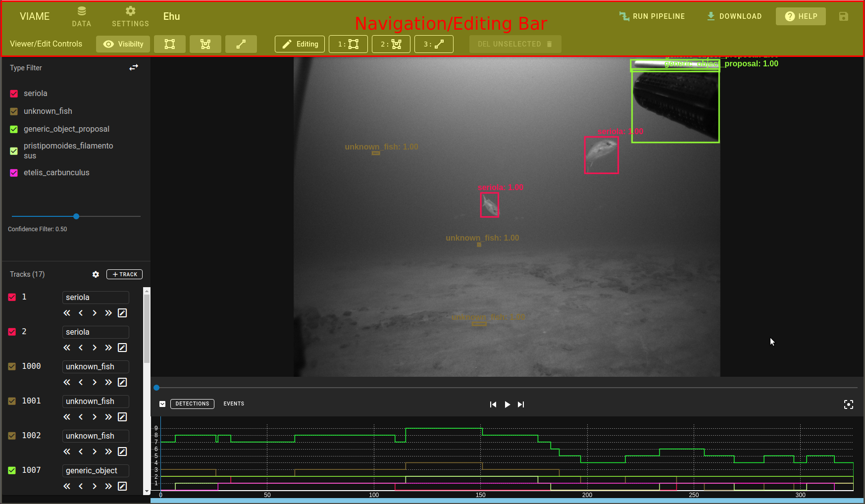This screenshot has width=865, height=504.
Task: Select edit mode 2 polygon
Action: coord(391,44)
